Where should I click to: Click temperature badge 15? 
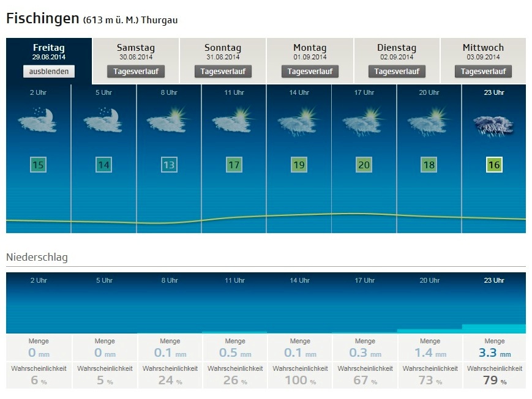coord(38,165)
